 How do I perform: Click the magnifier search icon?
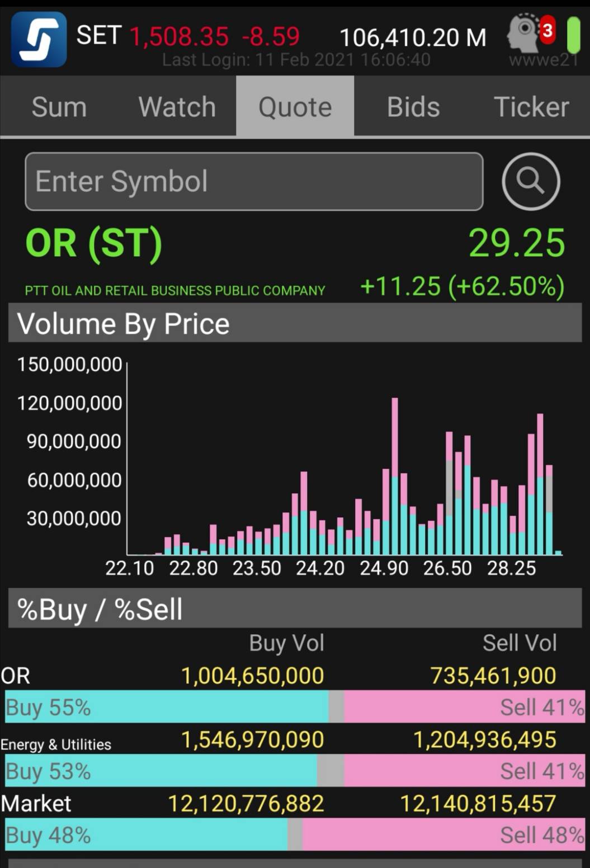[530, 181]
